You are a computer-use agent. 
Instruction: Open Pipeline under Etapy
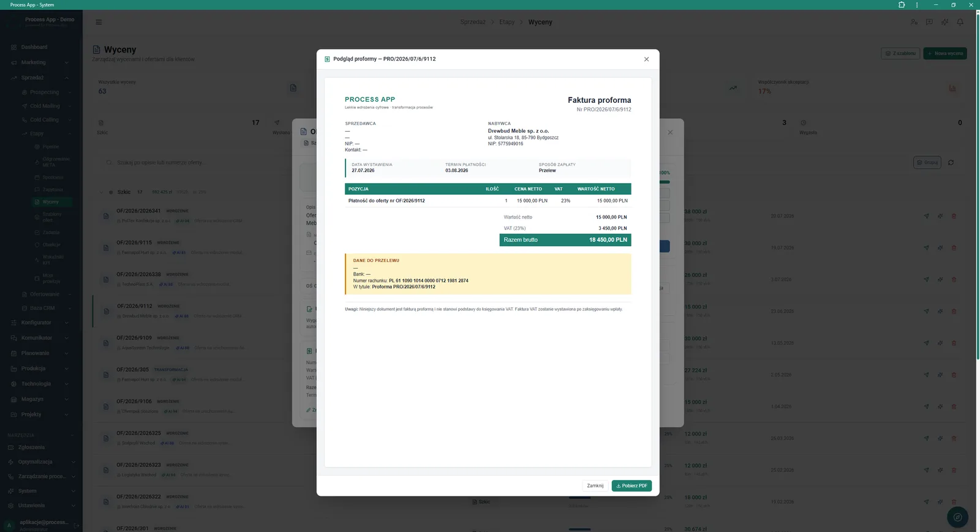(51, 147)
